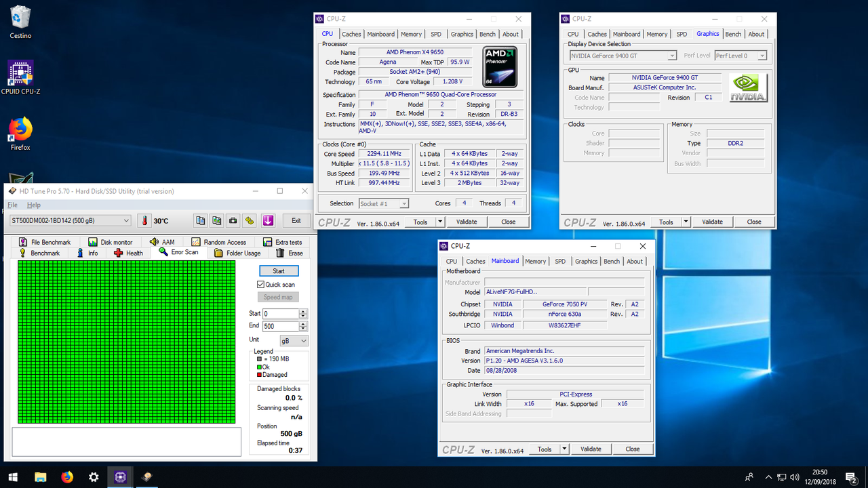Click network tray icon
868x488 pixels.
[782, 477]
